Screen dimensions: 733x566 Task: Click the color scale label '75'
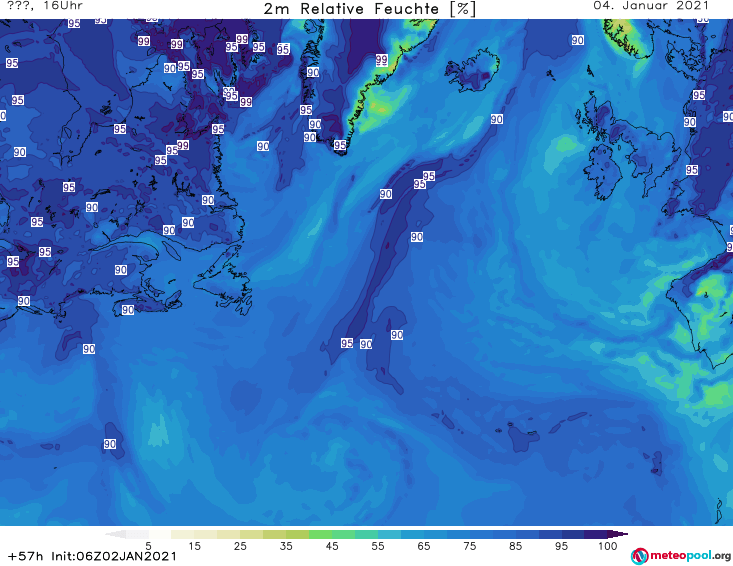coord(470,546)
